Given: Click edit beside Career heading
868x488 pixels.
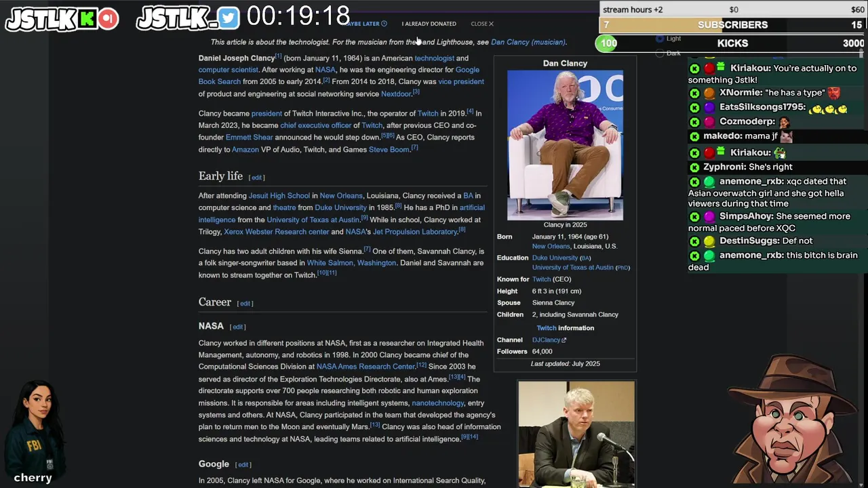Looking at the screenshot, I should pos(245,304).
